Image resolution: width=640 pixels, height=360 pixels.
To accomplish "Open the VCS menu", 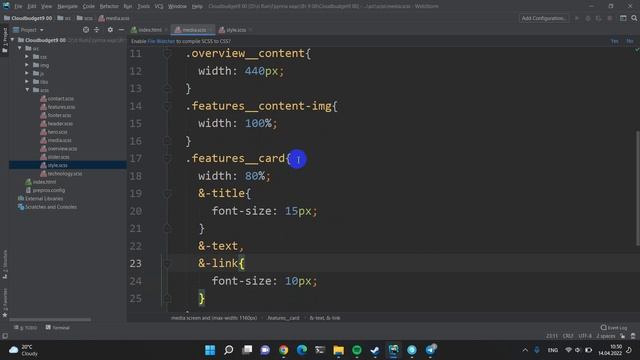I will click(159, 6).
